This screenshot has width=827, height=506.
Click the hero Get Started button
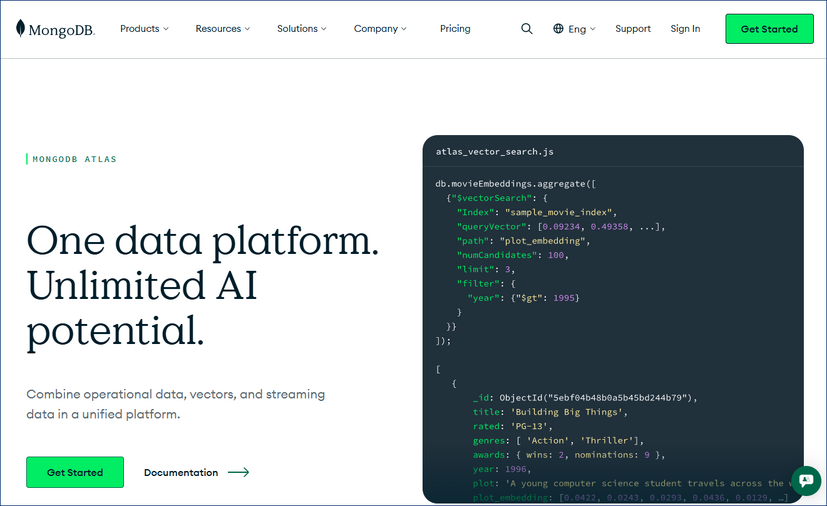[75, 472]
